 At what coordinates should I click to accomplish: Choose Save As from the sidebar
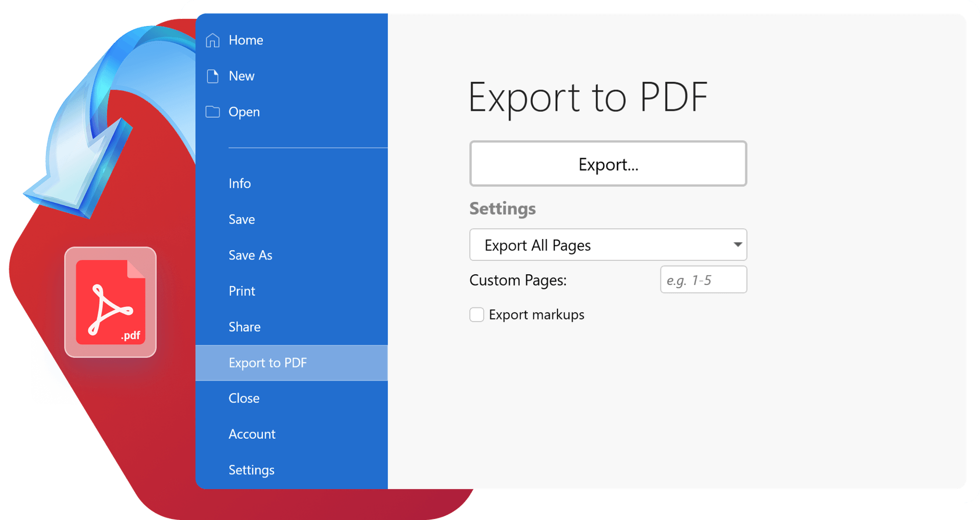point(250,255)
